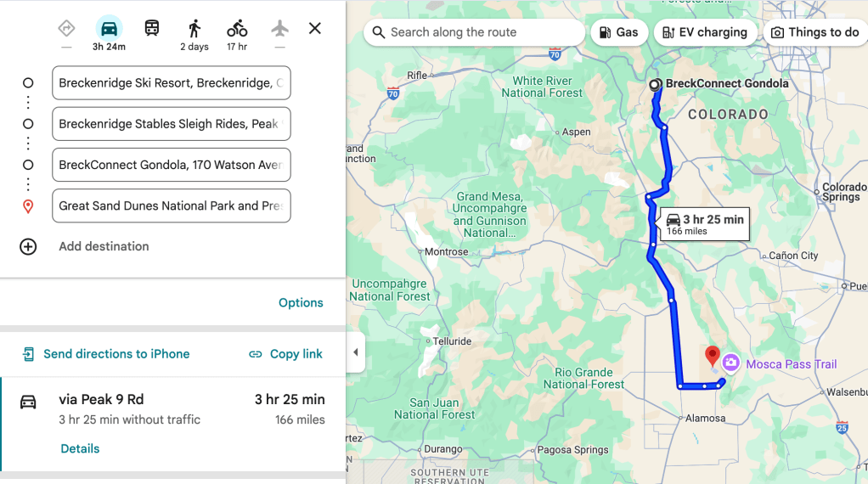
Task: Open route Options
Action: pyautogui.click(x=301, y=303)
